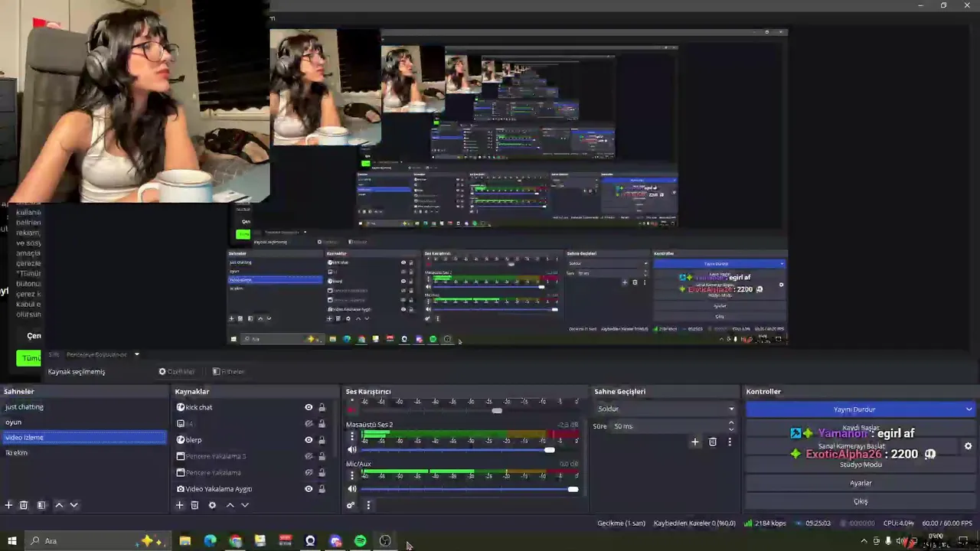
Task: Open scene filters icon in the Sahneler toolbar
Action: click(x=41, y=505)
